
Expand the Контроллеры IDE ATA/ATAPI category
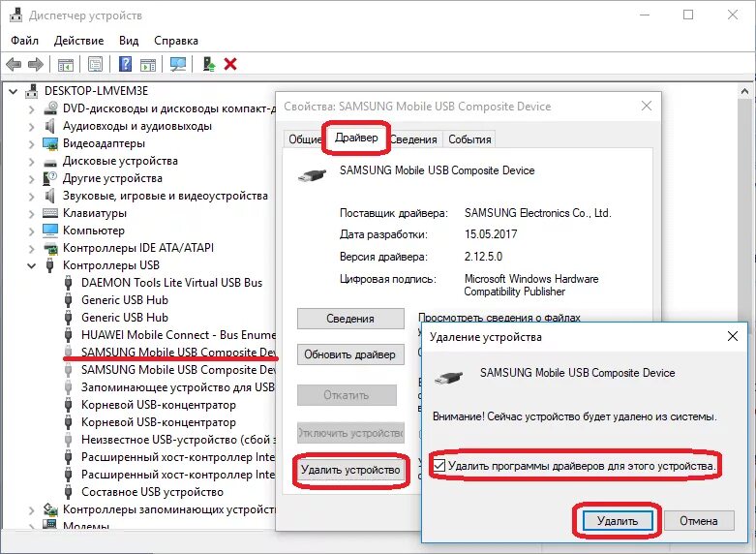[x=32, y=249]
